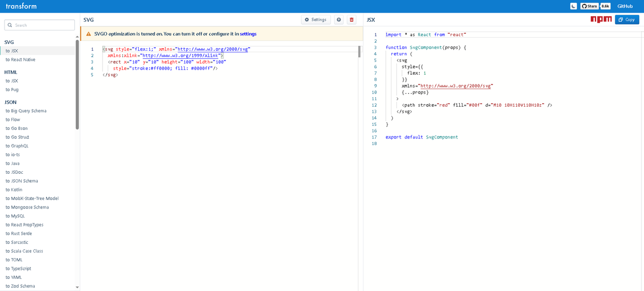Click the import React line
The width and height of the screenshot is (644, 291).
point(426,35)
